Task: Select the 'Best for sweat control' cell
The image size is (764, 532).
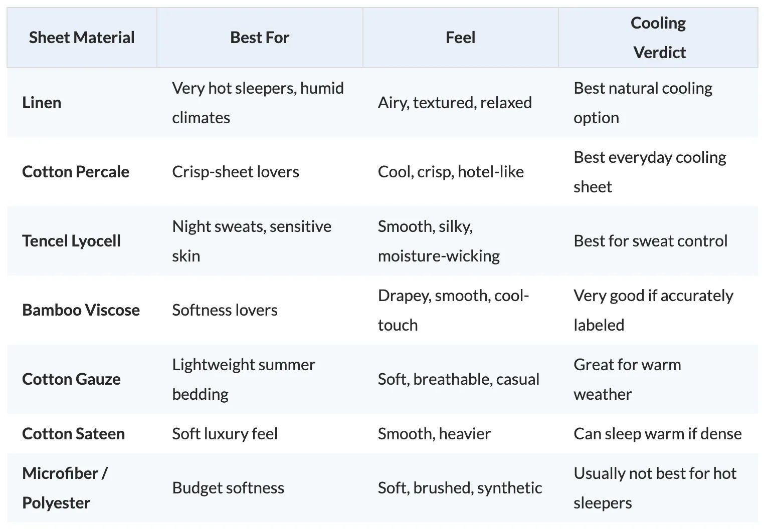Action: (x=650, y=241)
